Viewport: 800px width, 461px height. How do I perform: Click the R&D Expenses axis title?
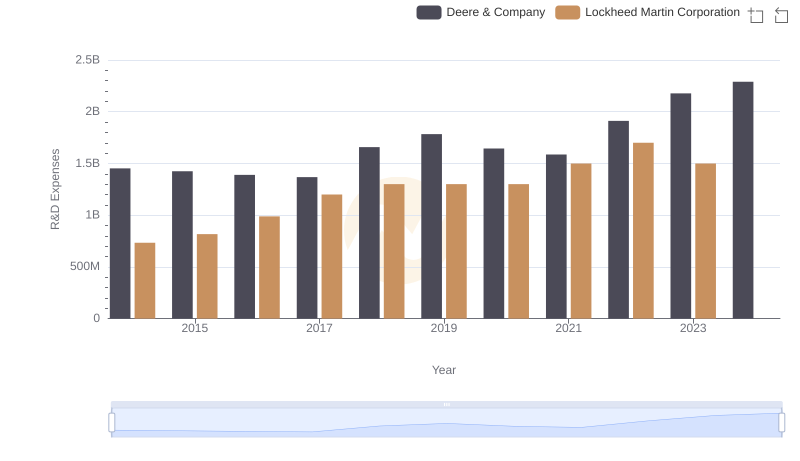[55, 189]
